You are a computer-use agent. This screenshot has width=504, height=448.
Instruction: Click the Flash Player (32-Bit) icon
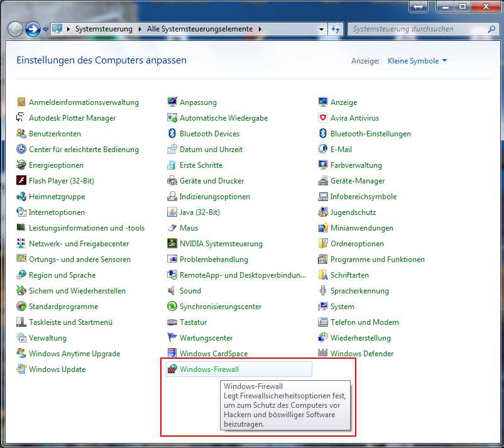(21, 180)
